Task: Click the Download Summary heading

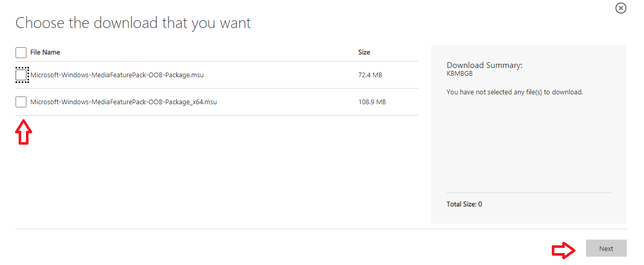Action: (x=484, y=65)
